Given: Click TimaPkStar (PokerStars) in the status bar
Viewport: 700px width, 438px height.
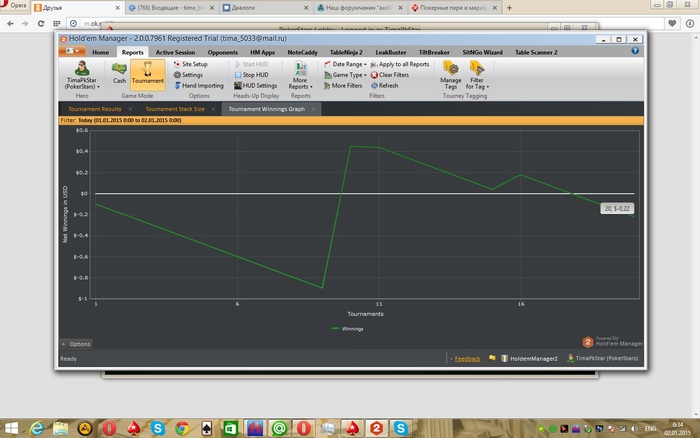Looking at the screenshot, I should pos(603,358).
